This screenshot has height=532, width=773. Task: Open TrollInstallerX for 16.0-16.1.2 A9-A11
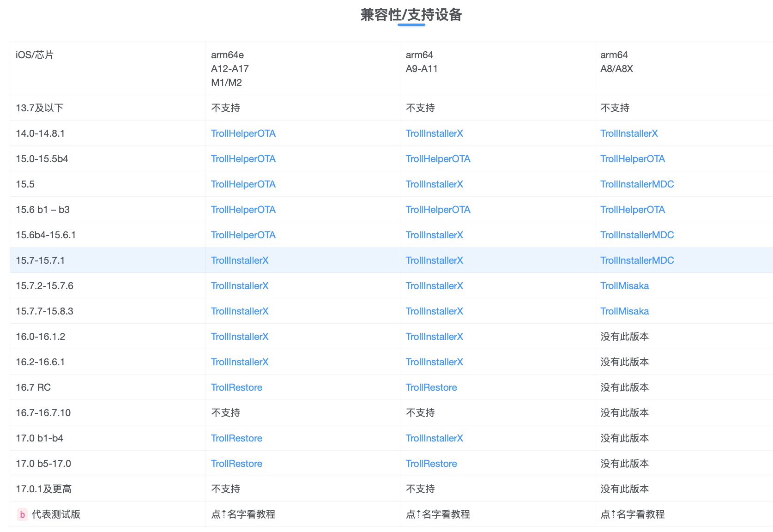point(434,337)
